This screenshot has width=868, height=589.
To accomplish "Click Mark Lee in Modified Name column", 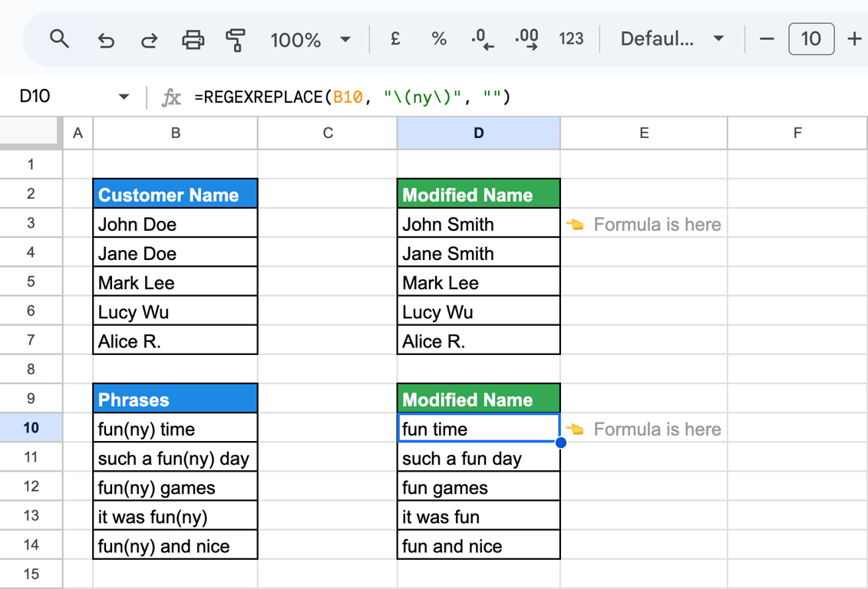I will point(479,281).
